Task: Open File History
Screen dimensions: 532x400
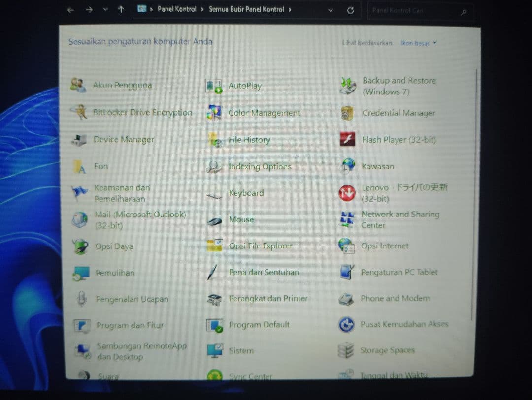Action: pyautogui.click(x=249, y=140)
